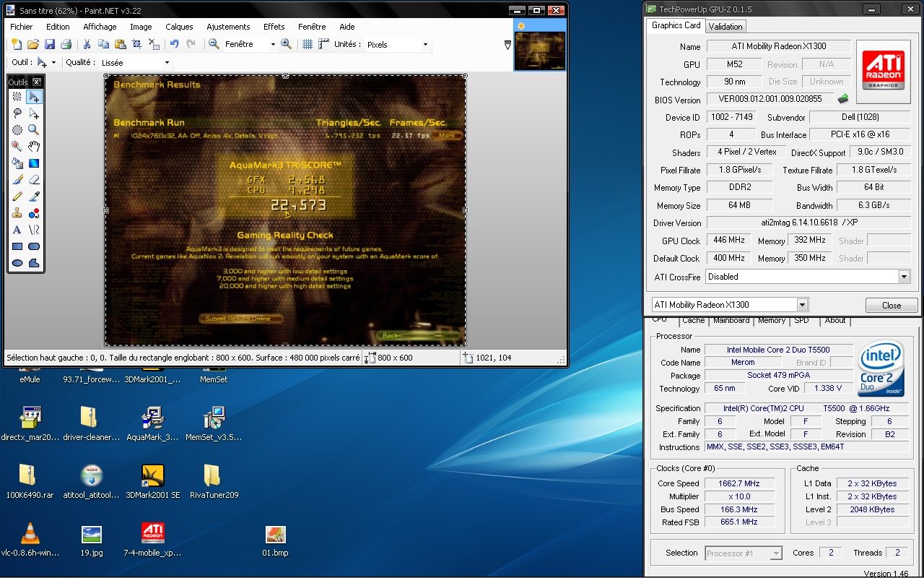924x578 pixels.
Task: Zoom out using the magnifier minus icon
Action: pyautogui.click(x=214, y=44)
